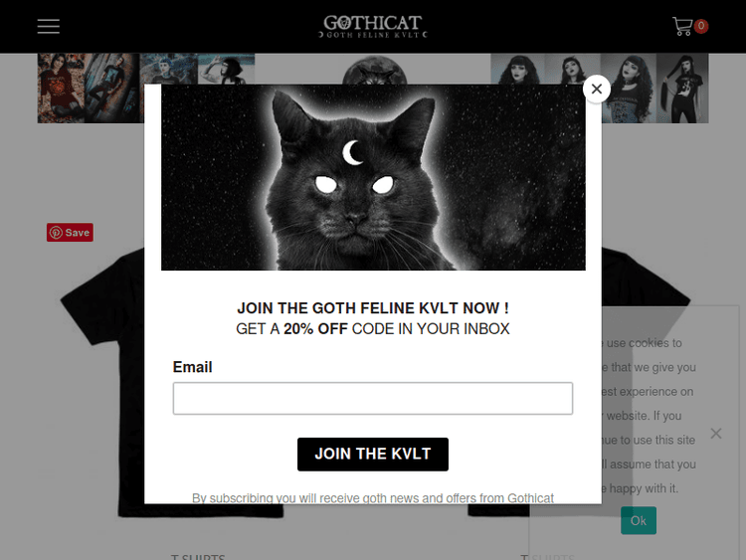Click the curly-haired model photo on right
The width and height of the screenshot is (746, 560).
629,88
